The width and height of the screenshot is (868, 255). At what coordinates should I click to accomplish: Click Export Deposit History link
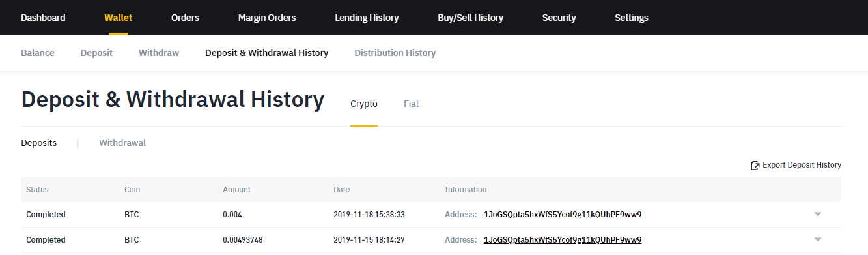(802, 165)
